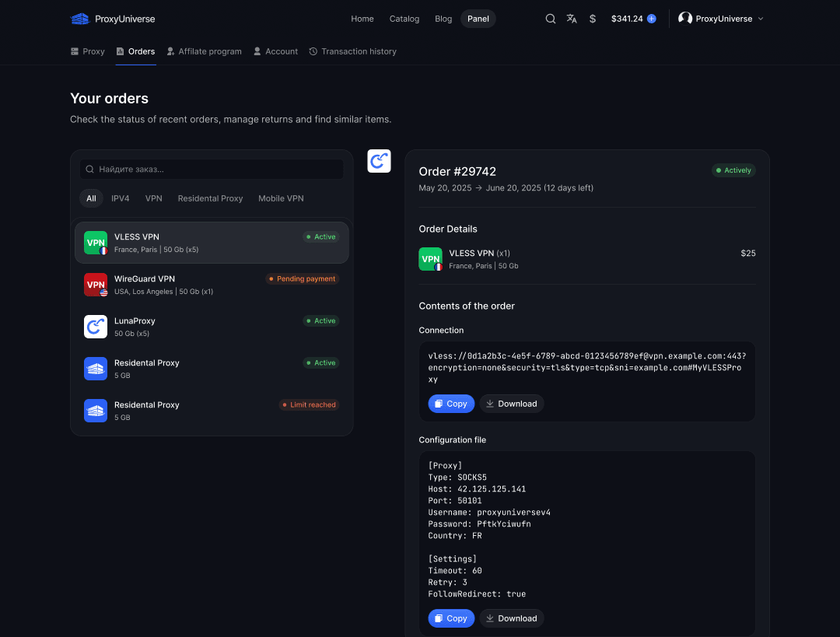Open the language translation icon
Screen dimensions: 840x637
572,19
